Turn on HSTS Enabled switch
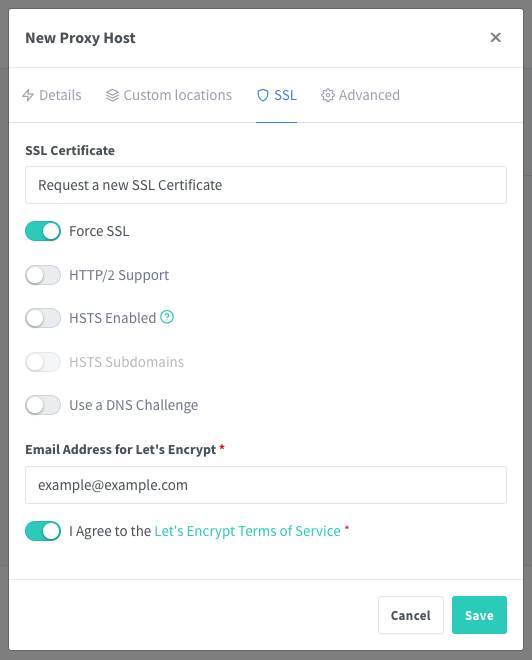 pyautogui.click(x=43, y=318)
